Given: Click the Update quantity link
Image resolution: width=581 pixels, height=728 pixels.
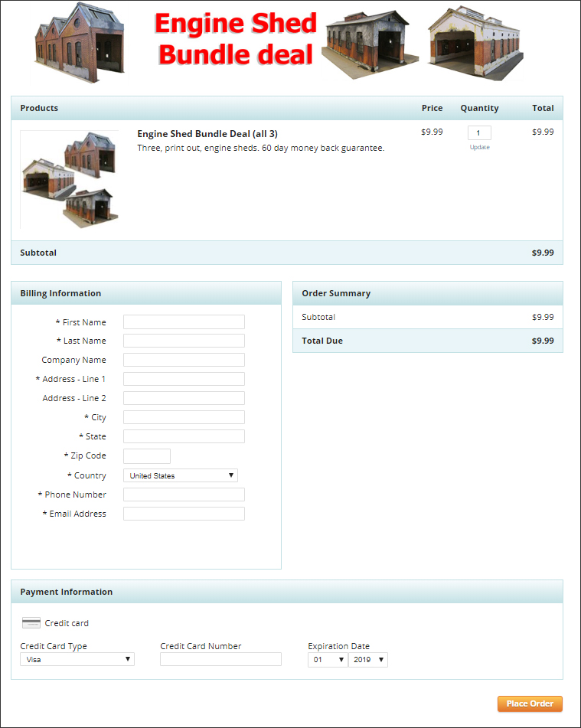Looking at the screenshot, I should 479,147.
